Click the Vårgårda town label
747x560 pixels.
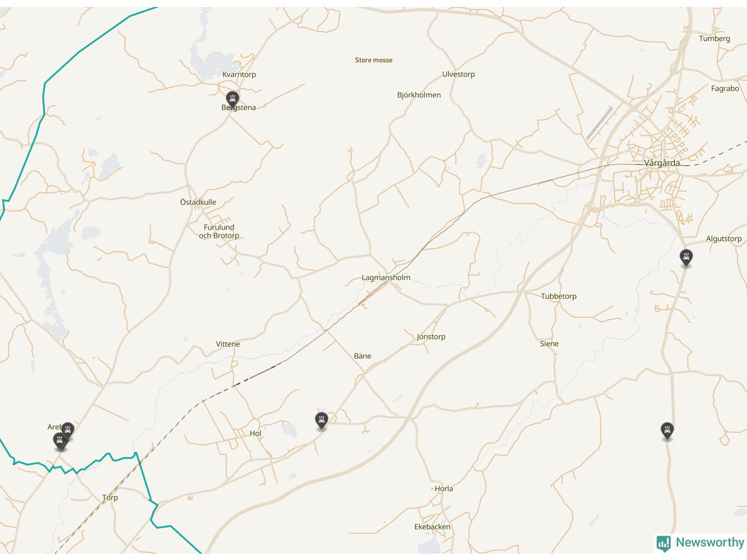662,163
